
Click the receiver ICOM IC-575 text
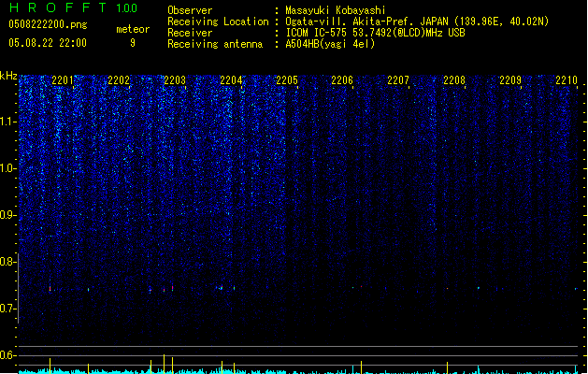coord(375,33)
